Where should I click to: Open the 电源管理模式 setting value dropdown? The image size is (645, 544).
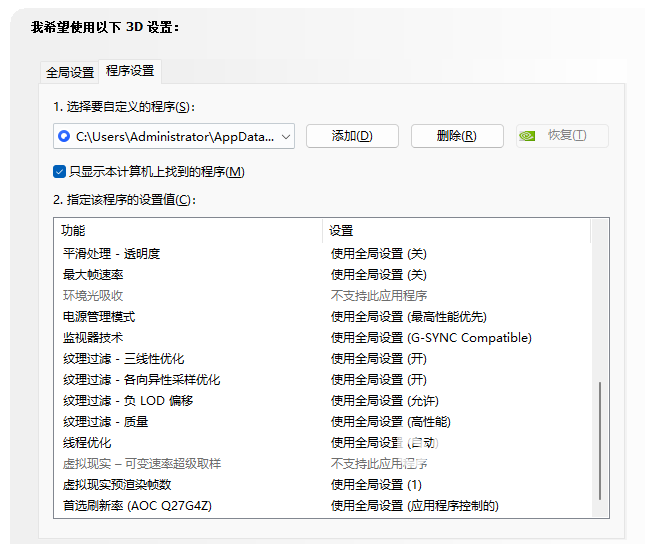click(x=408, y=317)
